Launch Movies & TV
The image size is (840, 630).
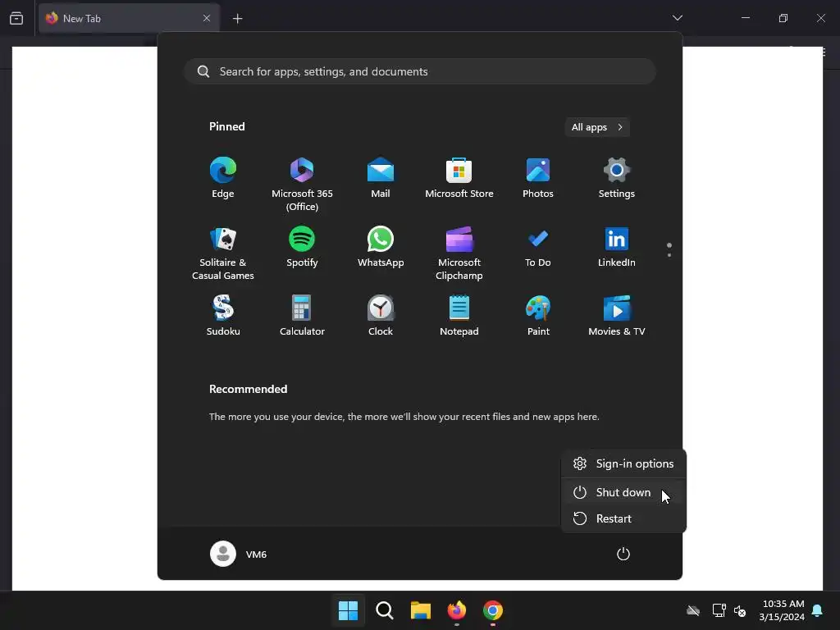coord(617,316)
